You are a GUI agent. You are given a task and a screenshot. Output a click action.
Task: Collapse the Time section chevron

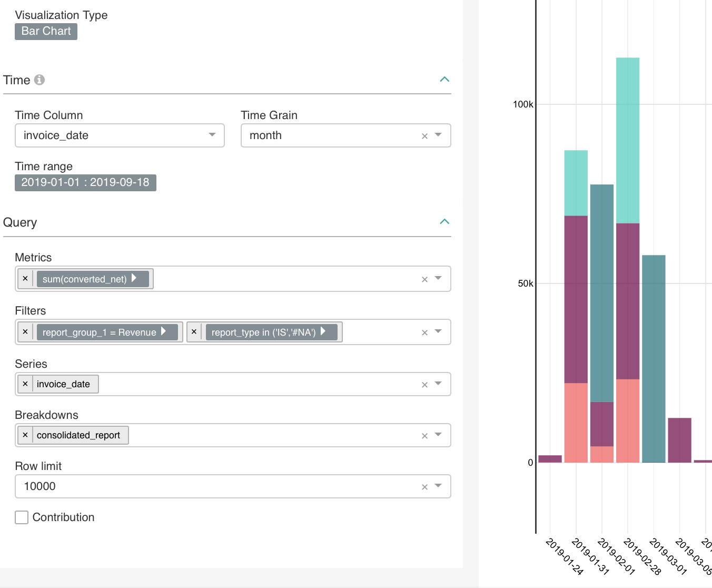pos(444,80)
